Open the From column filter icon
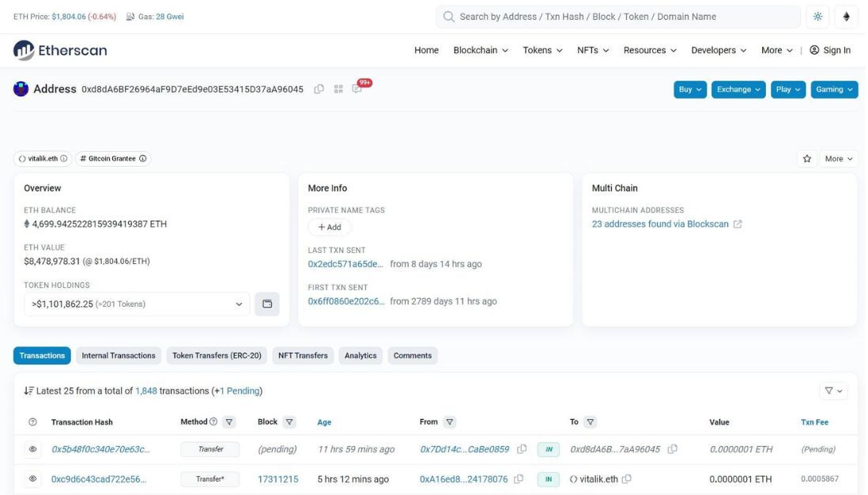Screen dimensions: 868x495 coord(450,422)
